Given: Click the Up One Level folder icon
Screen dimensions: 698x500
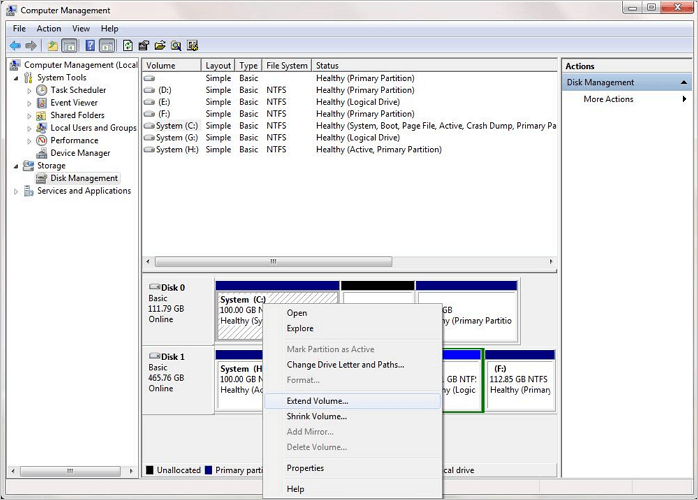Looking at the screenshot, I should pyautogui.click(x=53, y=46).
